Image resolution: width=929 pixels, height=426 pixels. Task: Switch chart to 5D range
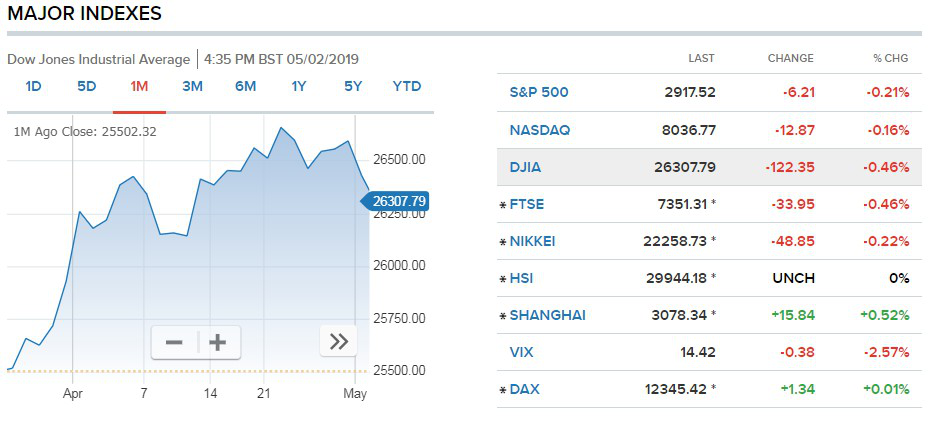coord(87,86)
